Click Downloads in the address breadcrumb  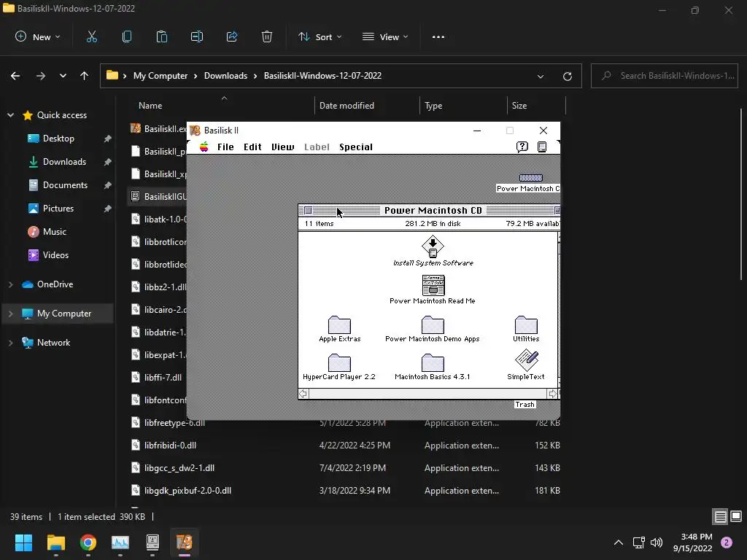tap(226, 76)
